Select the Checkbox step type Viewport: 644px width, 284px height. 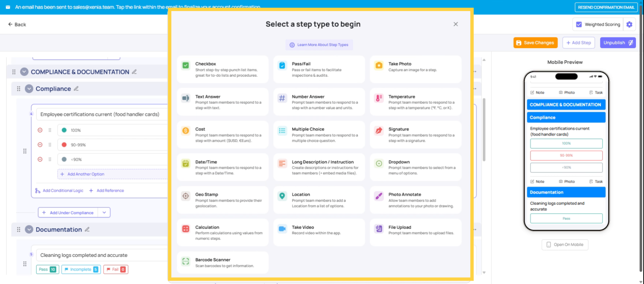[222, 69]
